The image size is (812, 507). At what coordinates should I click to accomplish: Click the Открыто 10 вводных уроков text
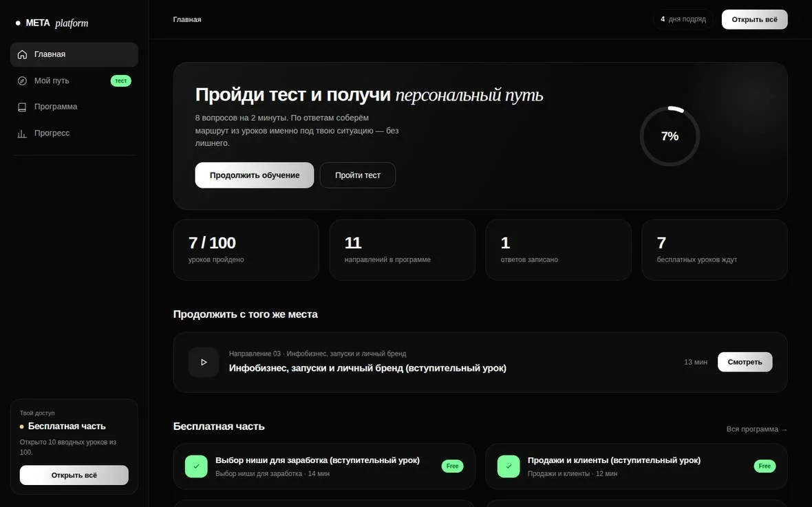click(x=68, y=447)
